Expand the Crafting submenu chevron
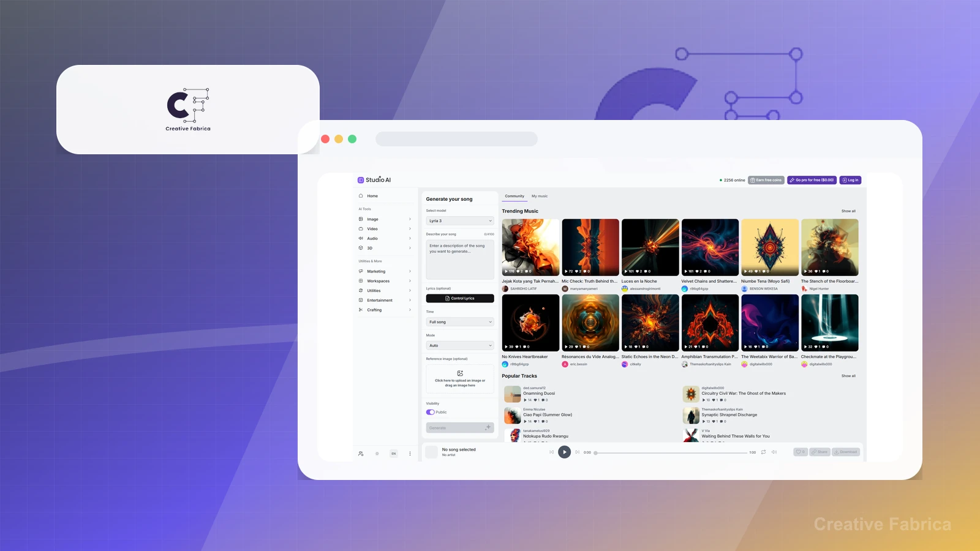The image size is (980, 551). click(x=410, y=310)
